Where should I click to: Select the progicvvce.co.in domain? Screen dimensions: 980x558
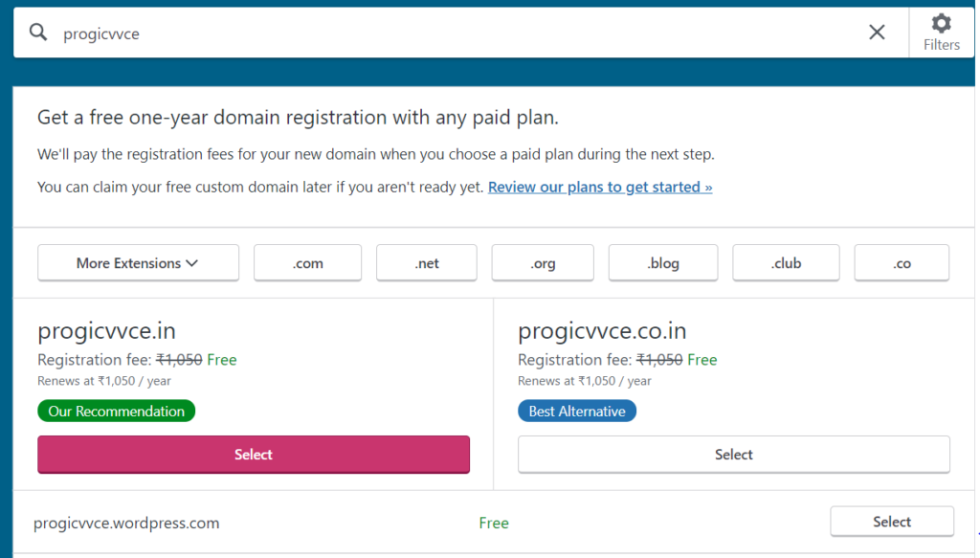[x=734, y=455]
